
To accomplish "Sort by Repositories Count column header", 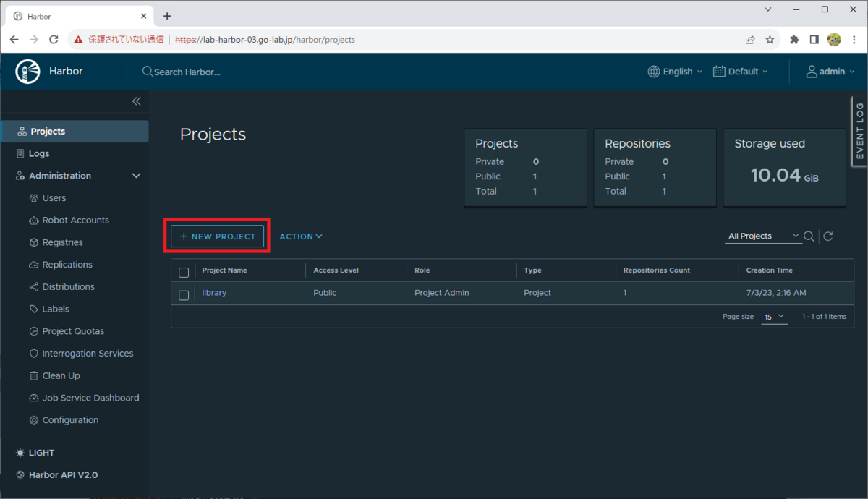I will coord(657,270).
